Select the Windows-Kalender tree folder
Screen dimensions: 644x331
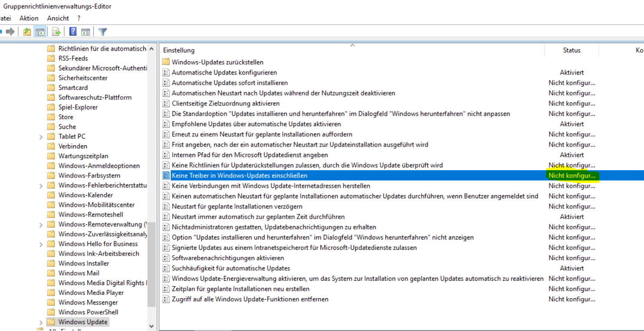86,195
